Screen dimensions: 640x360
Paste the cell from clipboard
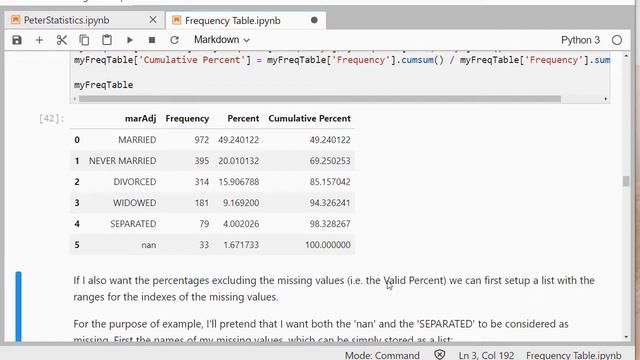(107, 40)
